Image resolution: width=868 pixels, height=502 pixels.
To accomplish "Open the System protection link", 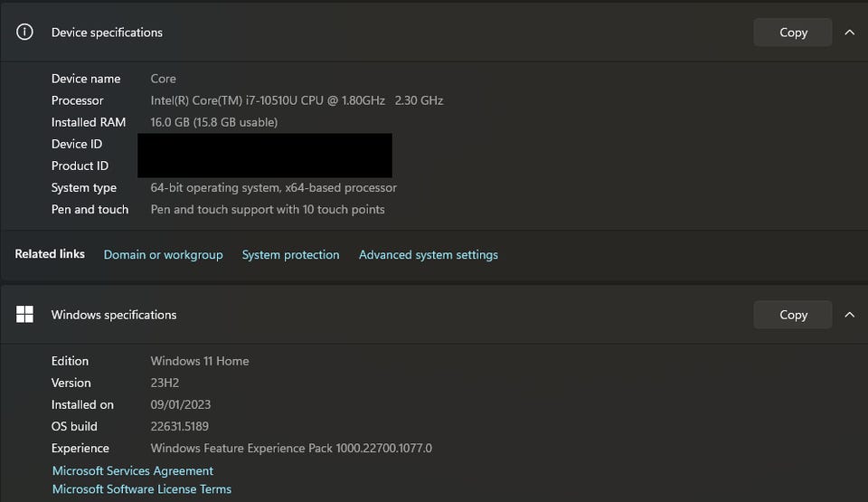I will pyautogui.click(x=290, y=255).
